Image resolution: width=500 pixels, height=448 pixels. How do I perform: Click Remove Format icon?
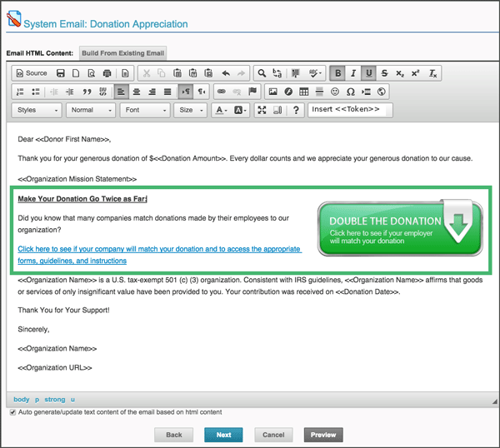pos(432,73)
